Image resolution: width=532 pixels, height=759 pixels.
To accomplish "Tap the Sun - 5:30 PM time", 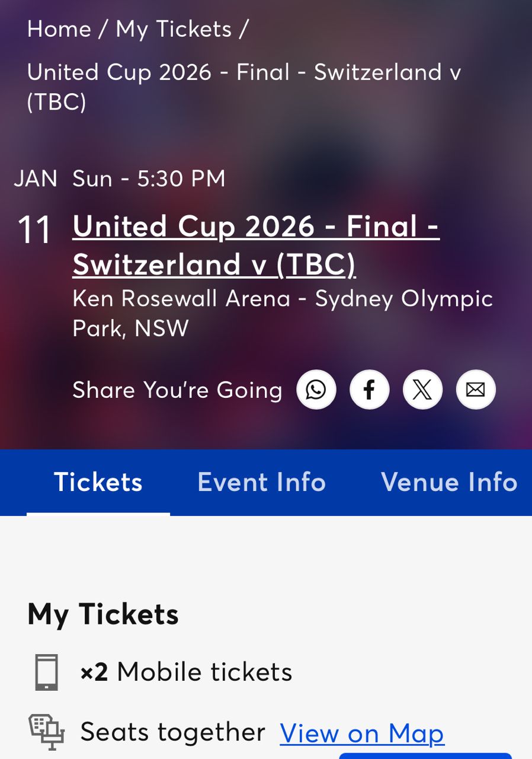I will tap(149, 178).
